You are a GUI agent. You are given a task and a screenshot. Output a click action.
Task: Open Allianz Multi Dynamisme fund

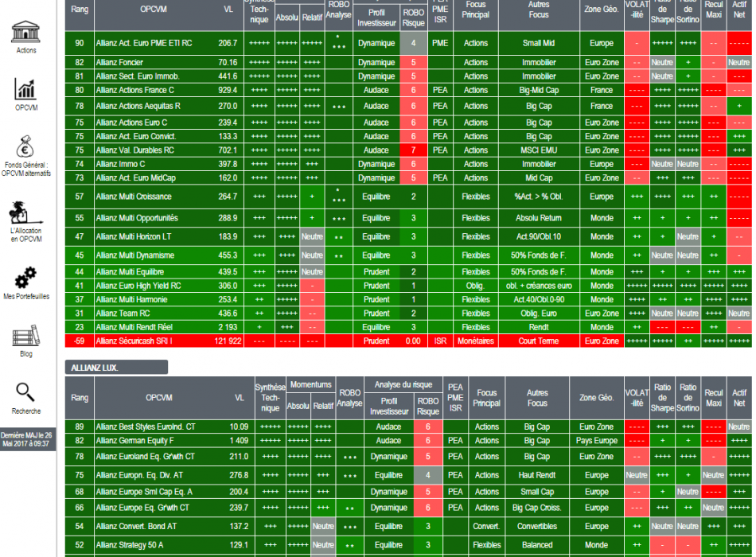(135, 255)
